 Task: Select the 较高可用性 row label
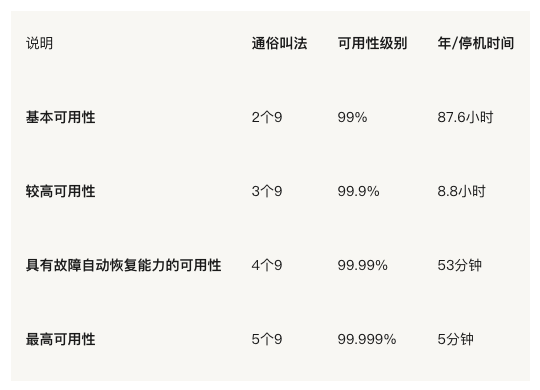[61, 191]
